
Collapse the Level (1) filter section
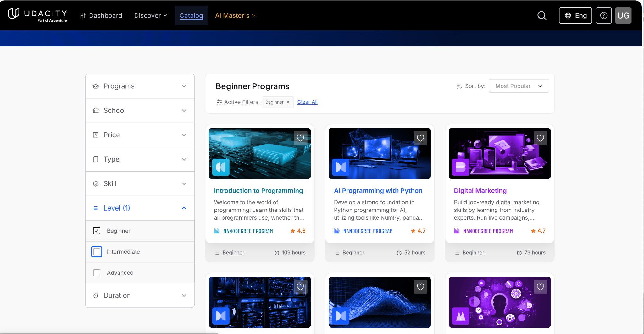coord(140,208)
